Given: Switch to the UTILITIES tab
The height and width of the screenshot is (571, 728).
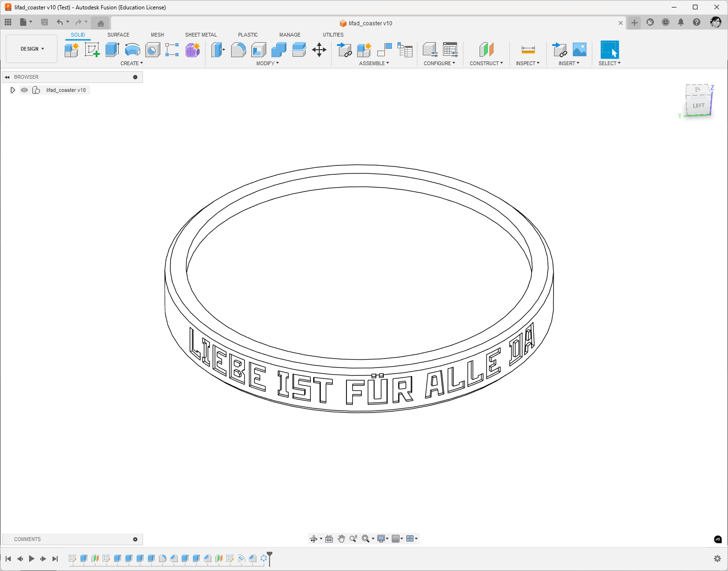Looking at the screenshot, I should (x=333, y=35).
